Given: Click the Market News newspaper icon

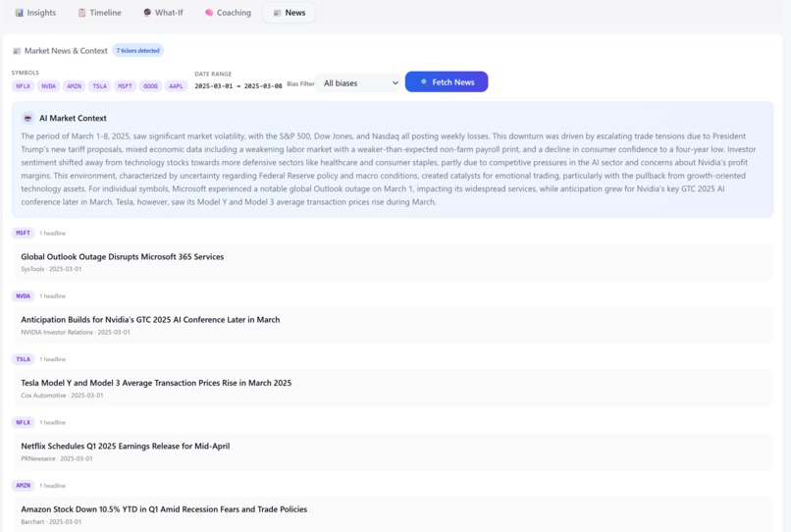Looking at the screenshot, I should click(17, 51).
